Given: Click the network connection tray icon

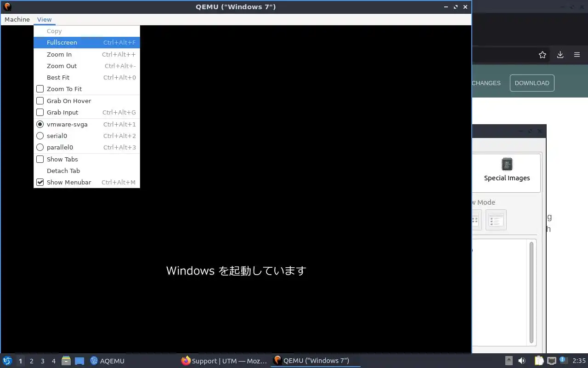Looking at the screenshot, I should 551,361.
